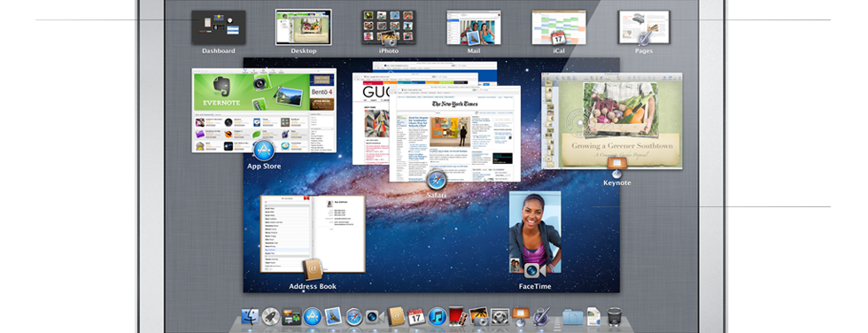This screenshot has width=868, height=333.
Task: Select the iPhoto full-screen space
Action: pos(389,27)
